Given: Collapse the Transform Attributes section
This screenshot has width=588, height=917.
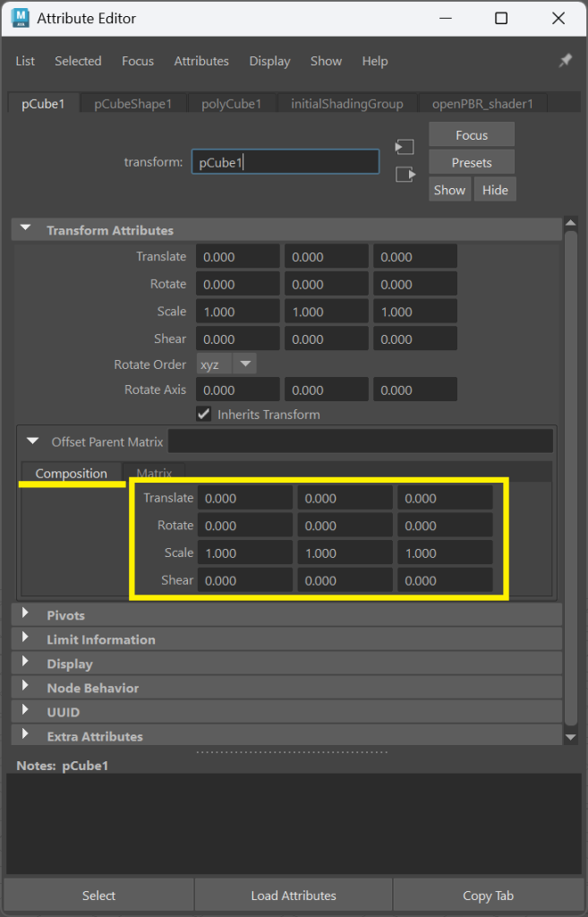Looking at the screenshot, I should tap(25, 230).
